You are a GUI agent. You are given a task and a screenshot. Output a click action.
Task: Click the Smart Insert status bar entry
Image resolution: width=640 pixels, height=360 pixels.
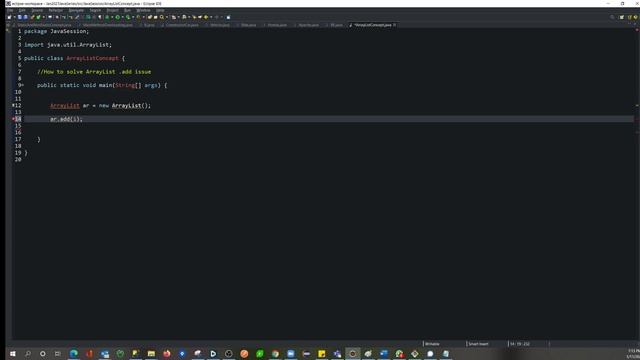pyautogui.click(x=478, y=344)
